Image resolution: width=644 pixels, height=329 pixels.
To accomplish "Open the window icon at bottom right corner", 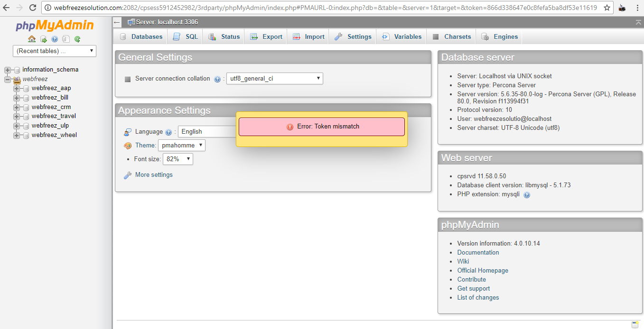I will click(x=635, y=325).
